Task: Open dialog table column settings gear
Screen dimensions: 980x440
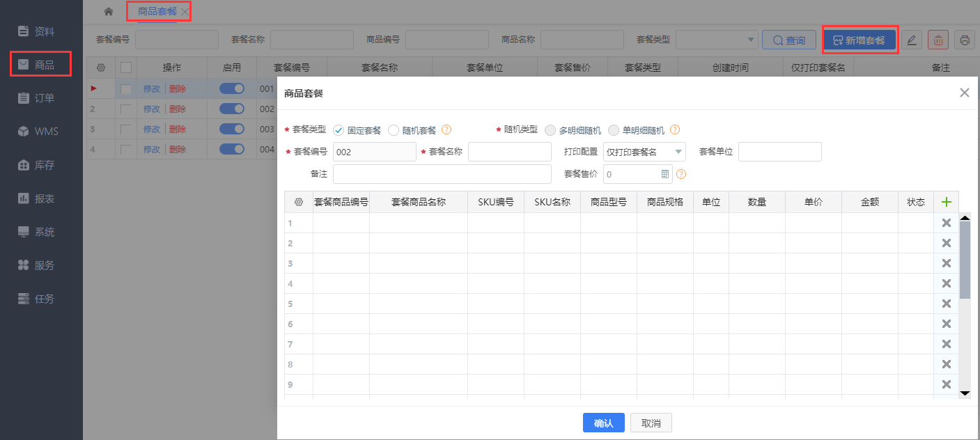Action: tap(299, 202)
